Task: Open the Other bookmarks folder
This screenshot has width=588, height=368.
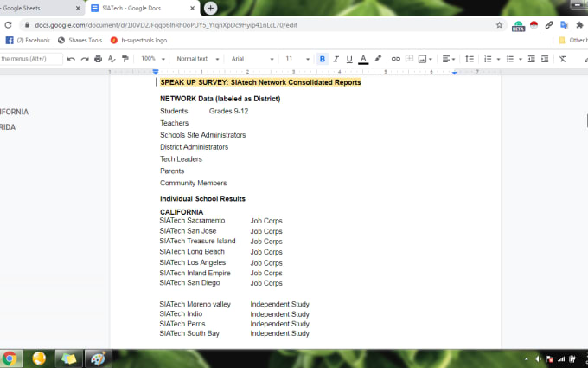Action: pos(572,40)
